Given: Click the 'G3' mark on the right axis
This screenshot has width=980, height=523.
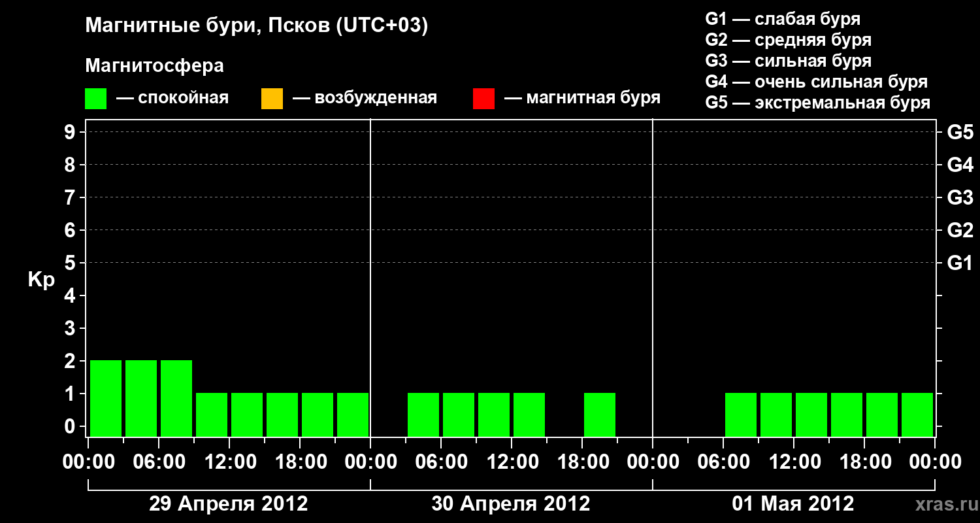Looking at the screenshot, I should click(960, 197).
